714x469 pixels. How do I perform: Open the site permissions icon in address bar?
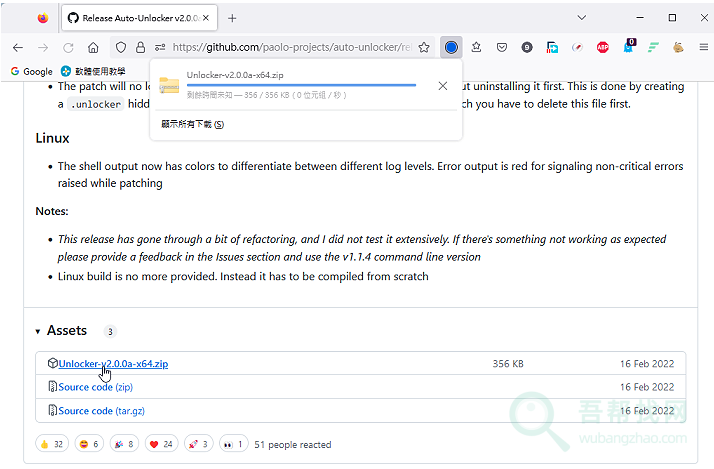[160, 47]
